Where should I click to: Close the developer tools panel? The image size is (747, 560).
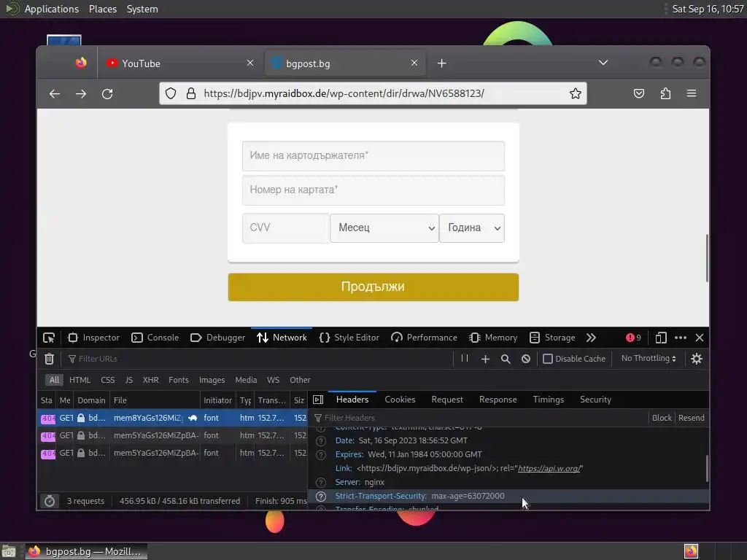[x=700, y=338]
